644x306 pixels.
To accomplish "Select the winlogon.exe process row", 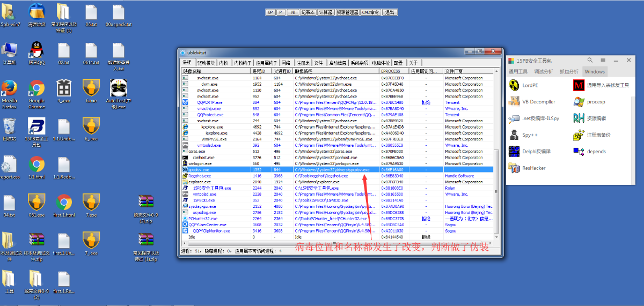I will click(337, 163).
